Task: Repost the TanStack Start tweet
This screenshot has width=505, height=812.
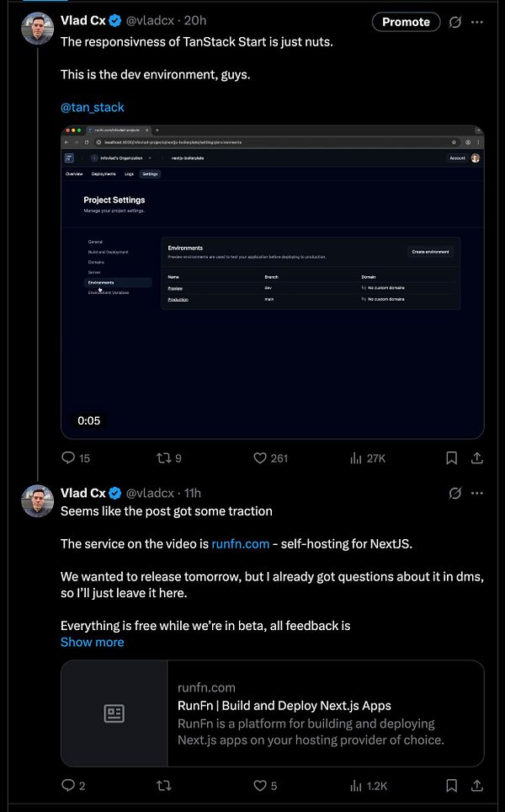Action: pyautogui.click(x=165, y=457)
